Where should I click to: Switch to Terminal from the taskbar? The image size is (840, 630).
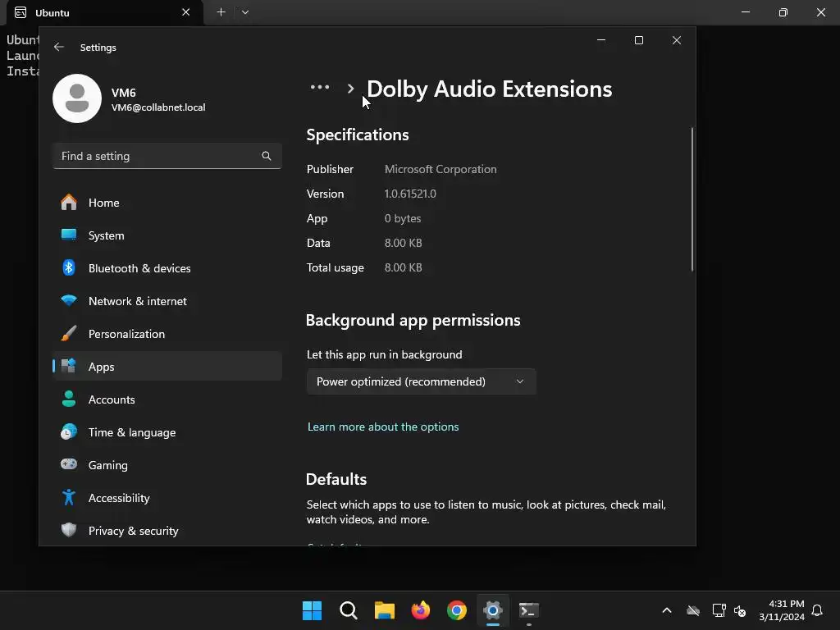click(529, 610)
